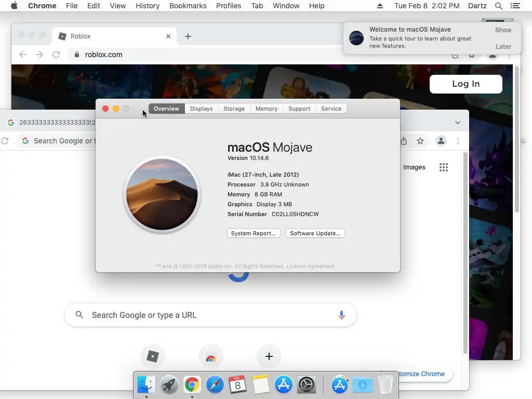This screenshot has height=399, width=532.
Task: Switch to the Service tab
Action: [331, 109]
